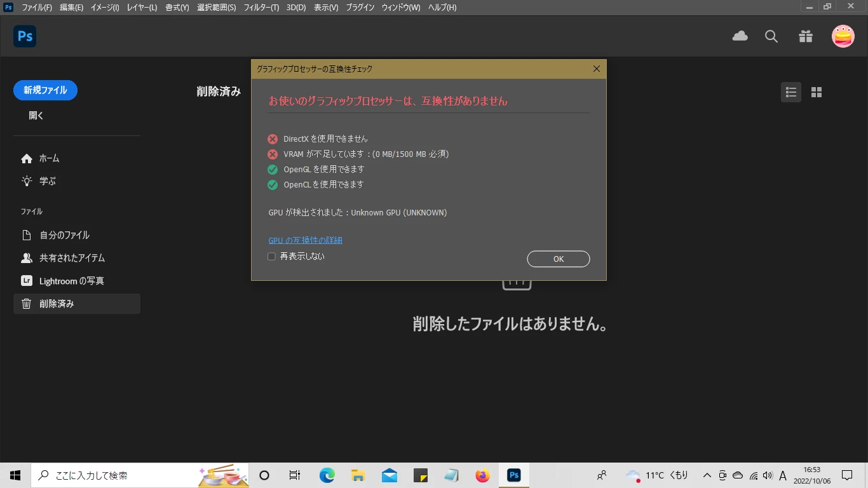Image resolution: width=868 pixels, height=488 pixels.
Task: Show 自分のファイル in the sidebar
Action: tap(77, 235)
